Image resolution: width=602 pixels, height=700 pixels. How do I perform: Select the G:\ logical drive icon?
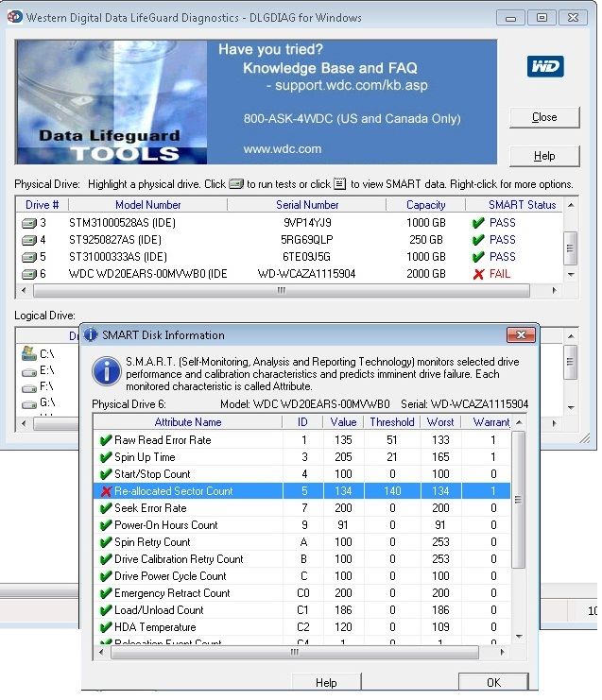(29, 404)
